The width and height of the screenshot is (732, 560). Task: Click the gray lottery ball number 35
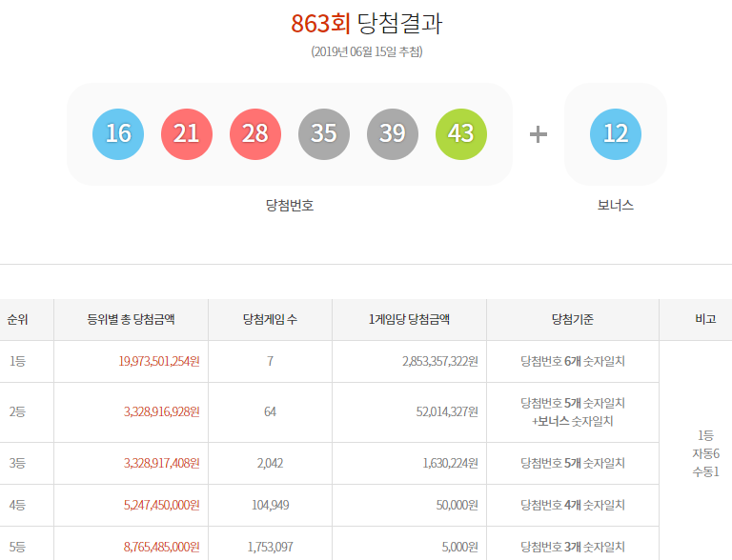click(x=324, y=134)
